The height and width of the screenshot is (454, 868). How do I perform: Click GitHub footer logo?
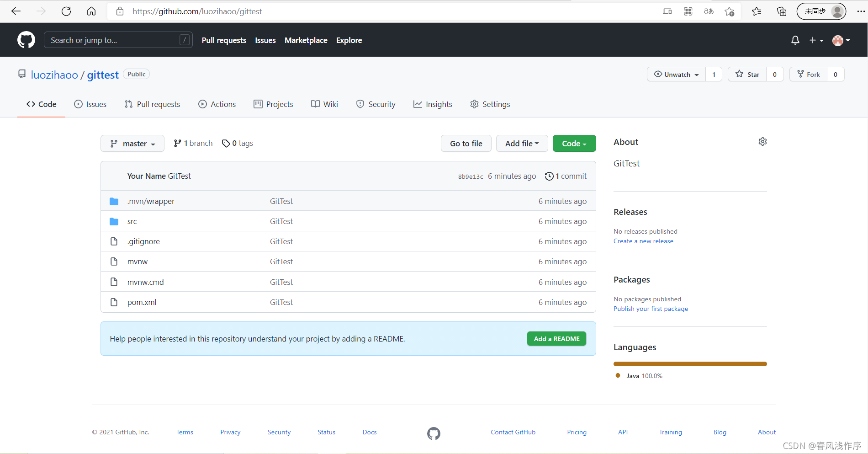(434, 433)
